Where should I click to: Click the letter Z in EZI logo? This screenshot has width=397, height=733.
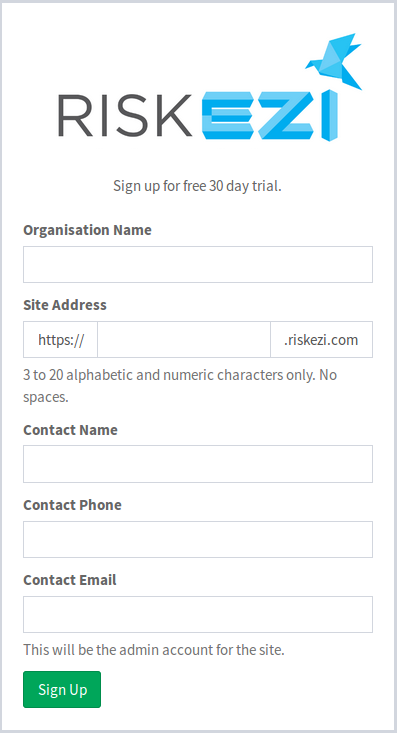tap(285, 115)
